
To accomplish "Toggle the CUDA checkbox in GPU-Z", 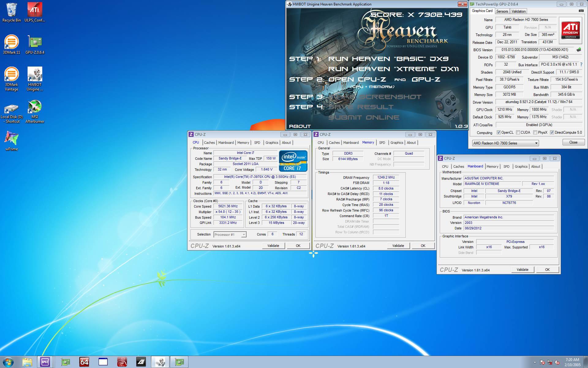I will (x=518, y=132).
